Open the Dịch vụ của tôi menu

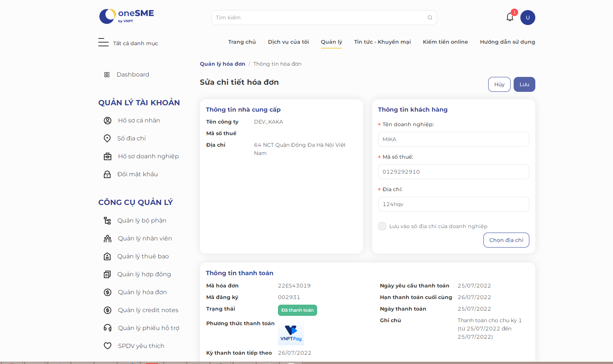288,42
